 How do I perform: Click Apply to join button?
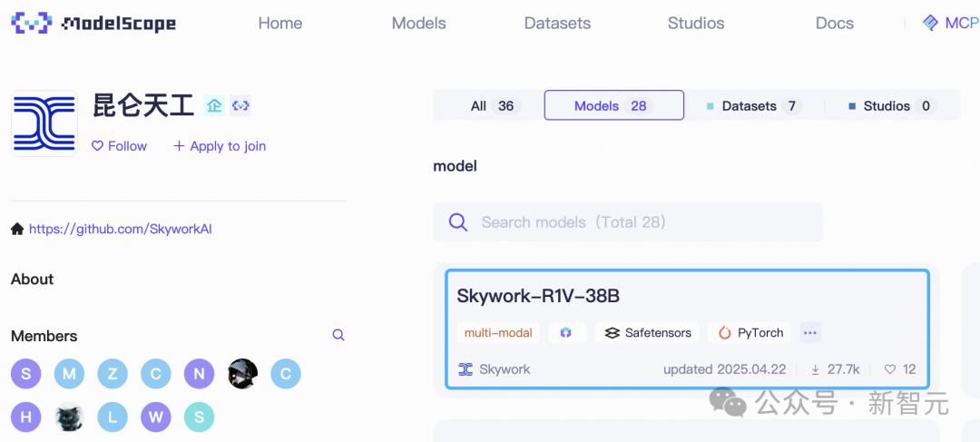click(x=220, y=145)
